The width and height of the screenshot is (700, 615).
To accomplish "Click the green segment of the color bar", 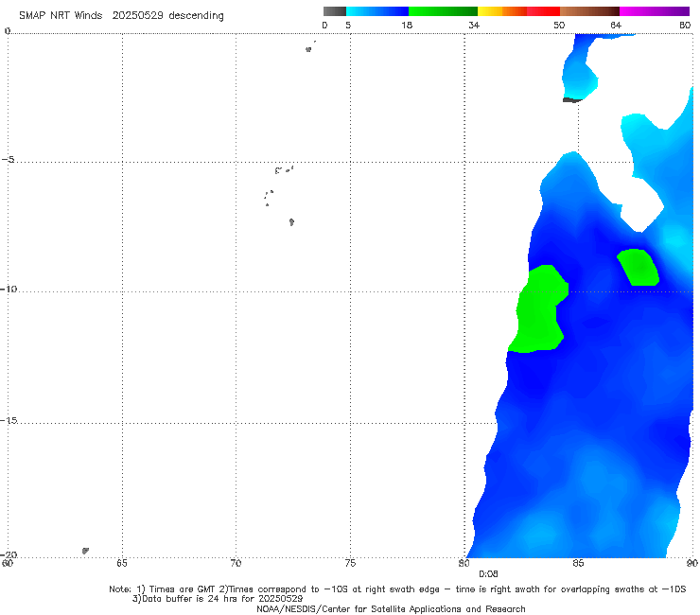I will coord(443,11).
